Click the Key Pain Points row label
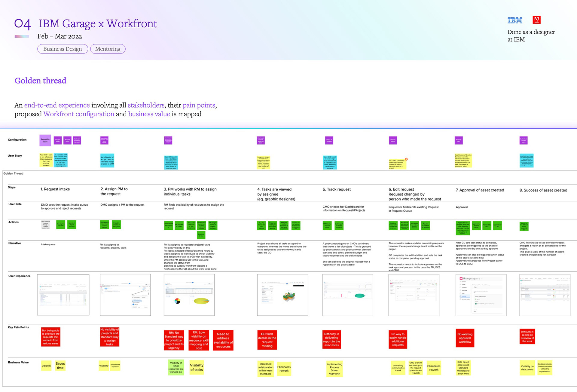Screen dimensions: 577x392 (x=18, y=327)
